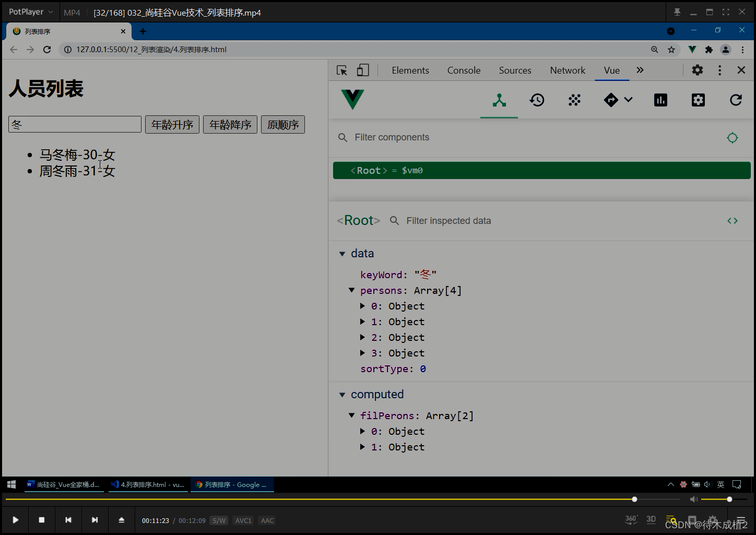The image size is (756, 535).
Task: Open the Vue devtools Components inspector tab icon
Action: click(x=499, y=100)
